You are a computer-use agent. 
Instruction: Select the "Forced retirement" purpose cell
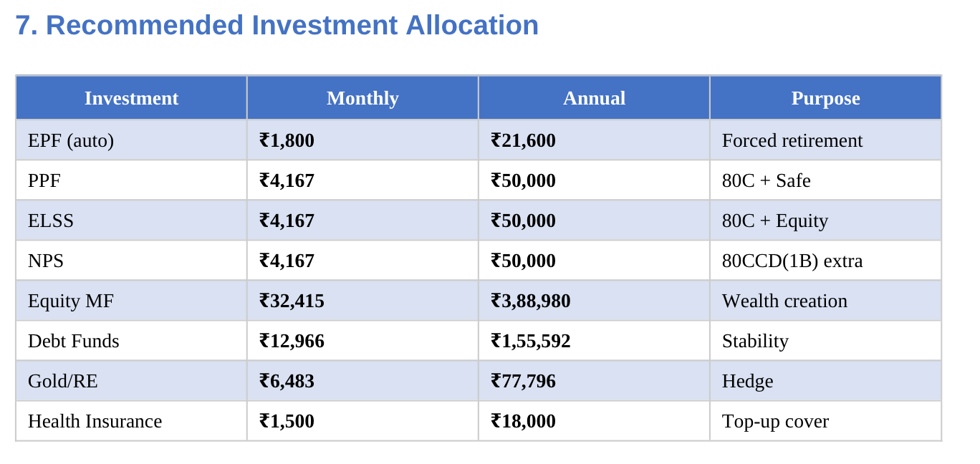792,140
